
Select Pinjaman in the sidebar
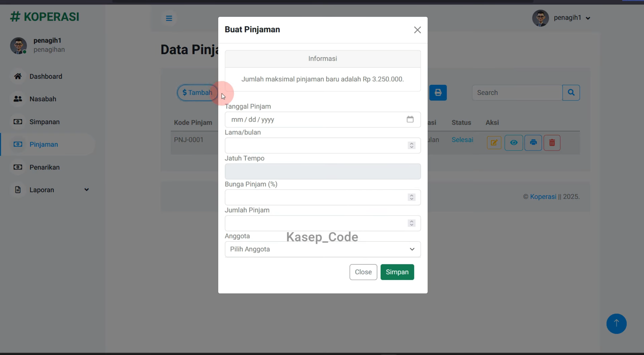click(x=44, y=144)
